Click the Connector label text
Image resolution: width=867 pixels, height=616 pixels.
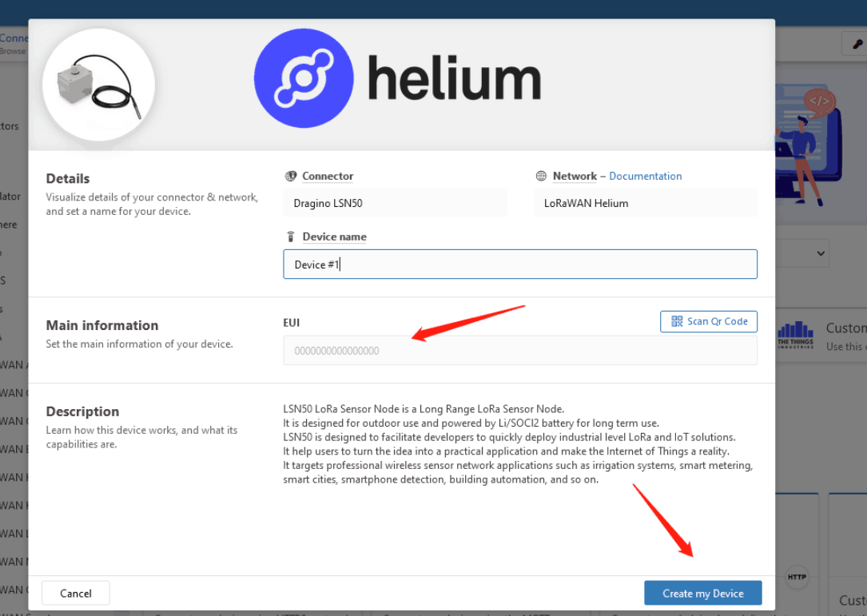pyautogui.click(x=328, y=176)
